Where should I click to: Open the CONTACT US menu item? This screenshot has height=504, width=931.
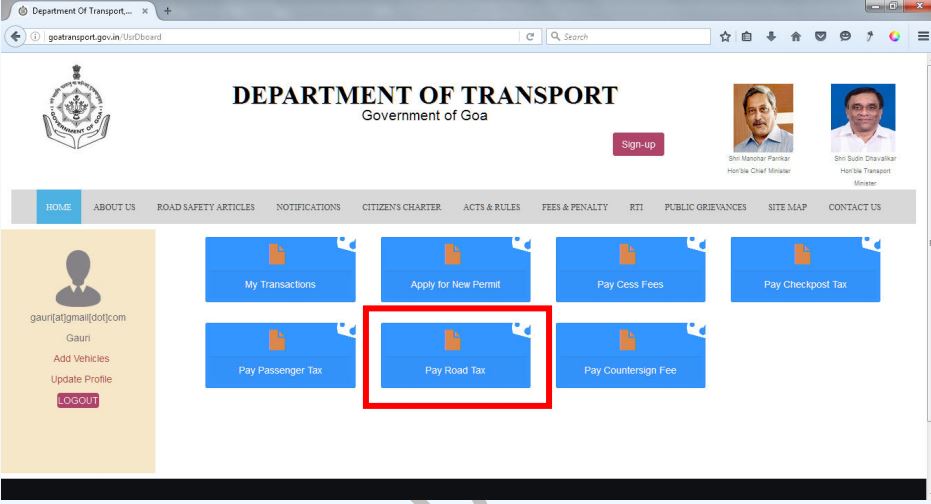pyautogui.click(x=855, y=207)
